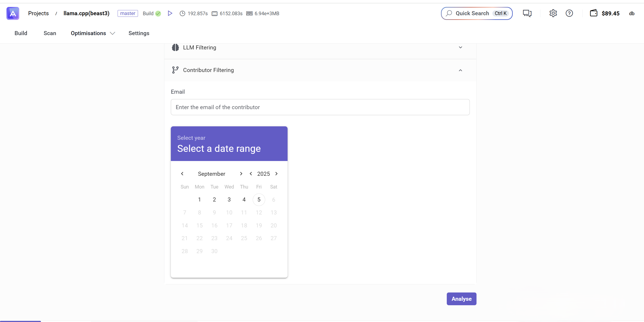
Task: Click the wallet balance icon
Action: click(593, 13)
